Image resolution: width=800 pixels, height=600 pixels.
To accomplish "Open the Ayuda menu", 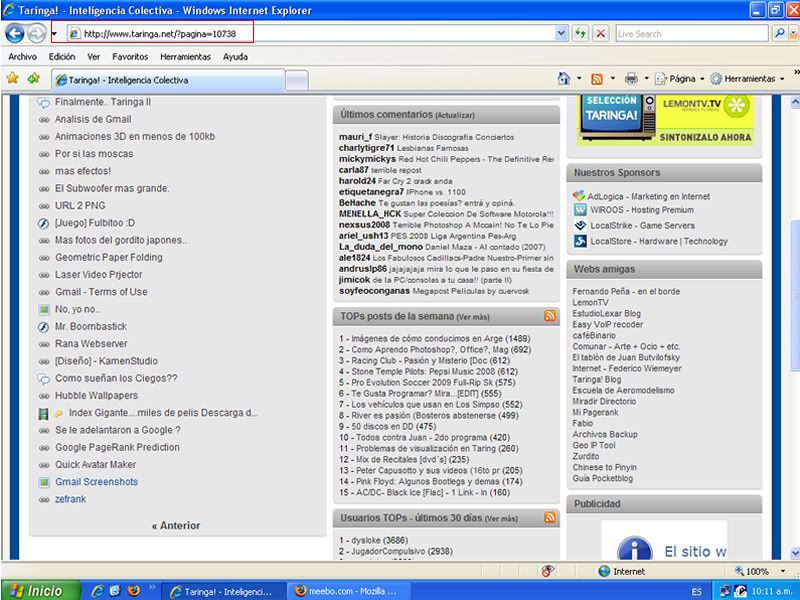I will pos(235,57).
